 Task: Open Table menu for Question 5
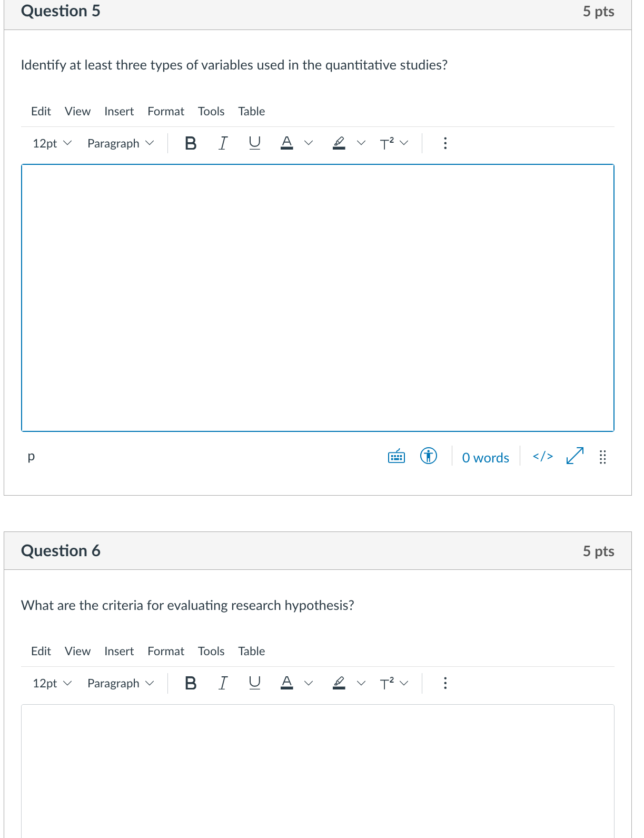point(252,111)
